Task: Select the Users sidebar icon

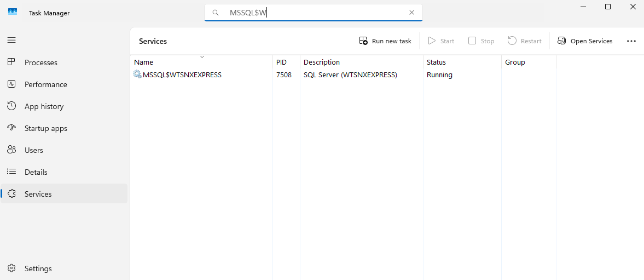Action: tap(11, 150)
